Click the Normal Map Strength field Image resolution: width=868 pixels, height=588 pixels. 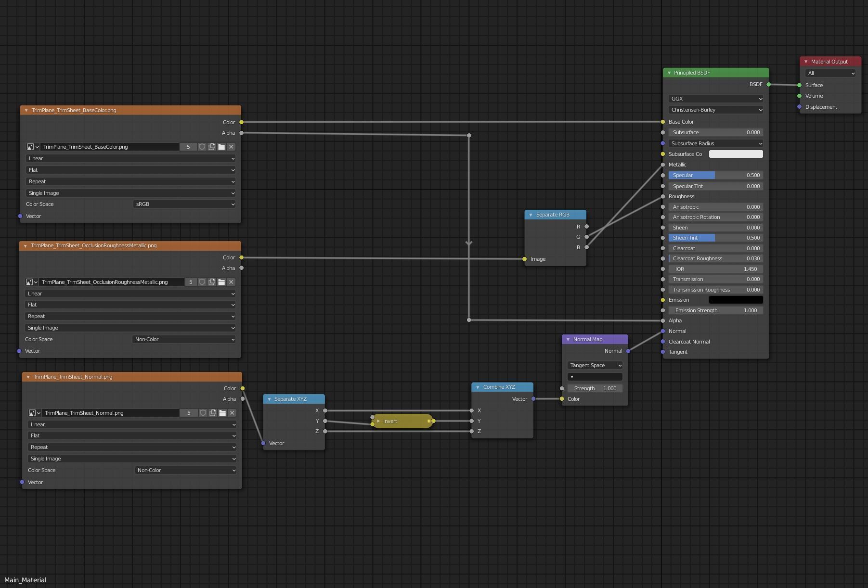pos(595,388)
